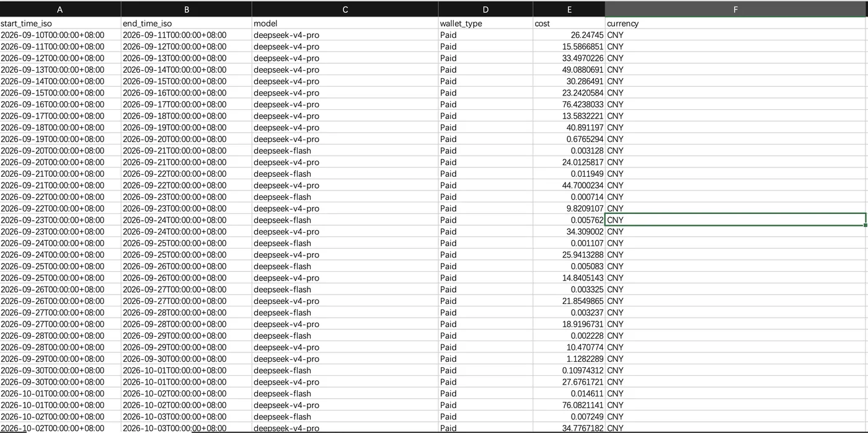Click the 'currency' header cell
The height and width of the screenshot is (433, 868).
[x=736, y=24]
